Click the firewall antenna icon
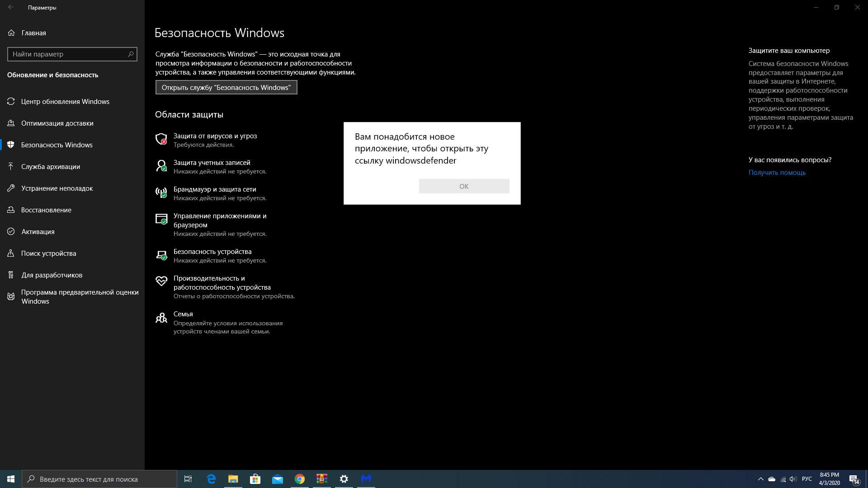Viewport: 868px width, 488px height. pos(161,192)
